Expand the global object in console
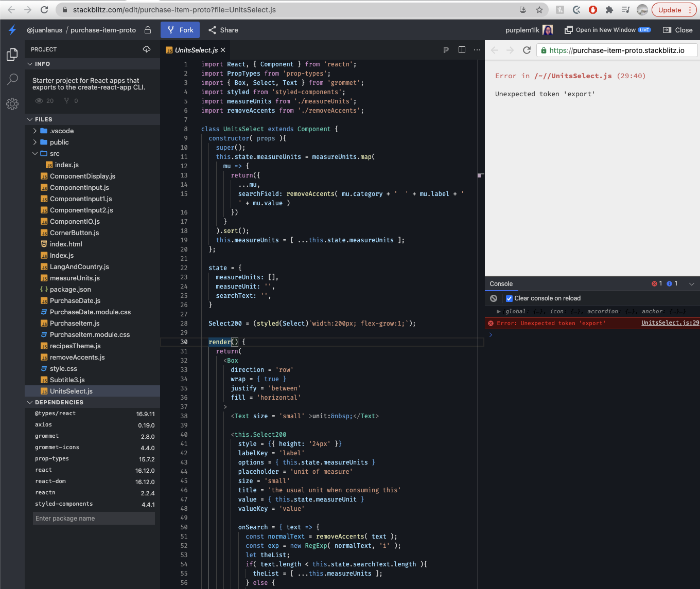This screenshot has height=589, width=700. pyautogui.click(x=498, y=311)
